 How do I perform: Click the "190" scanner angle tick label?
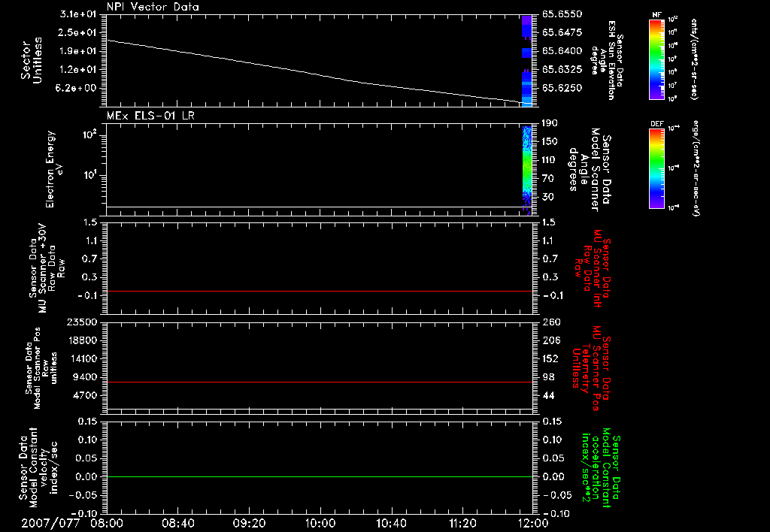point(550,123)
